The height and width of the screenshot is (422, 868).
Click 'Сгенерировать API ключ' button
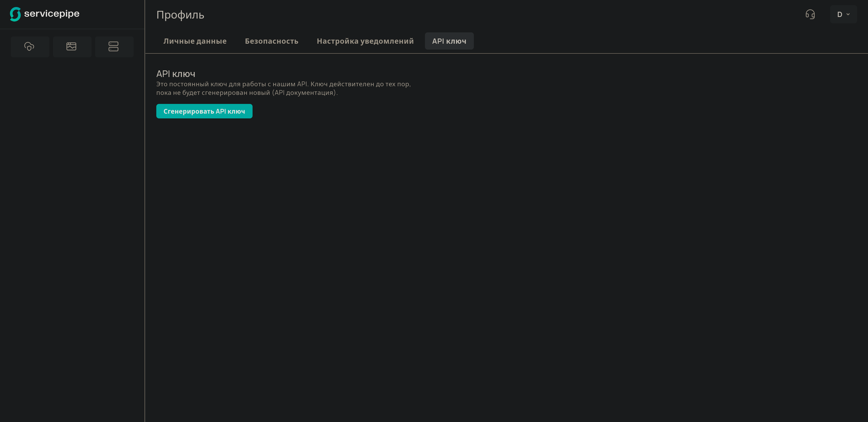click(204, 111)
